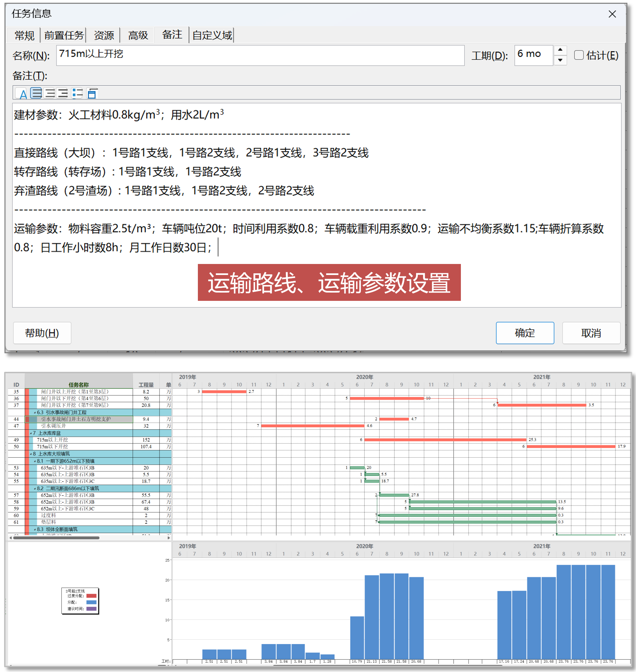
Task: Collapse the 6.3 引水事故闸门井工程 group
Action: tap(35, 413)
